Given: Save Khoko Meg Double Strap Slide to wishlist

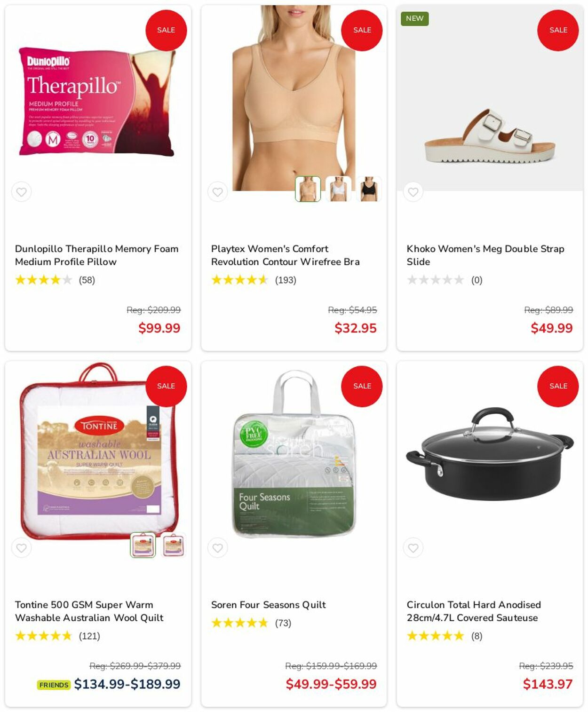Looking at the screenshot, I should pos(413,192).
